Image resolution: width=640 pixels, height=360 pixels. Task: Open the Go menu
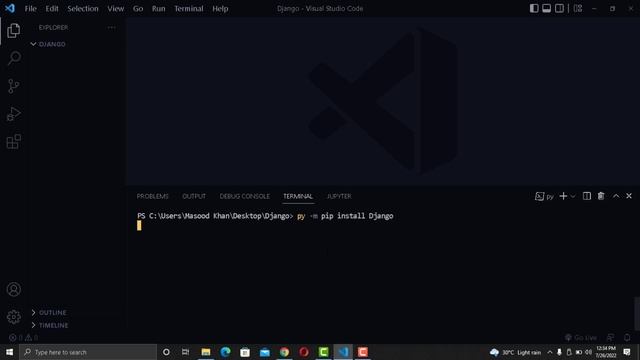[138, 9]
